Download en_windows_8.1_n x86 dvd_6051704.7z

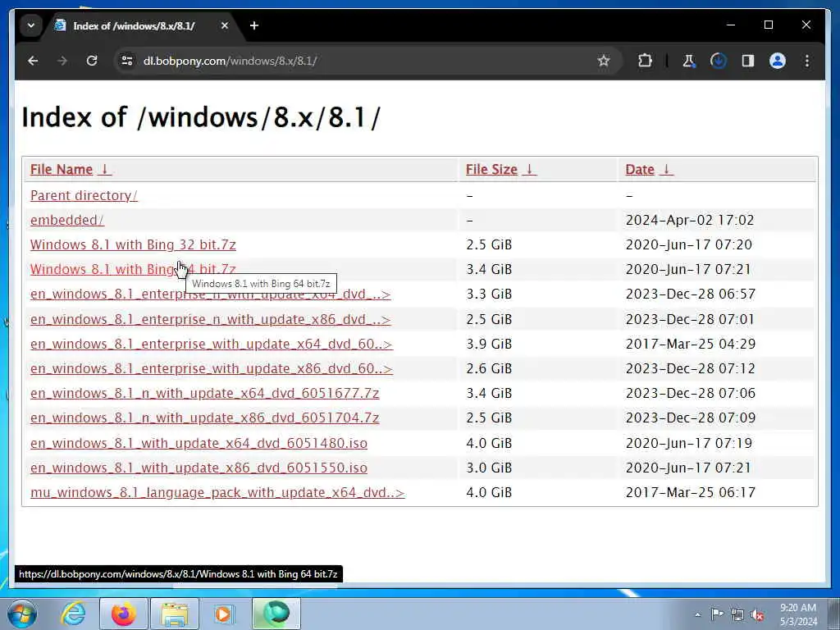pos(204,418)
